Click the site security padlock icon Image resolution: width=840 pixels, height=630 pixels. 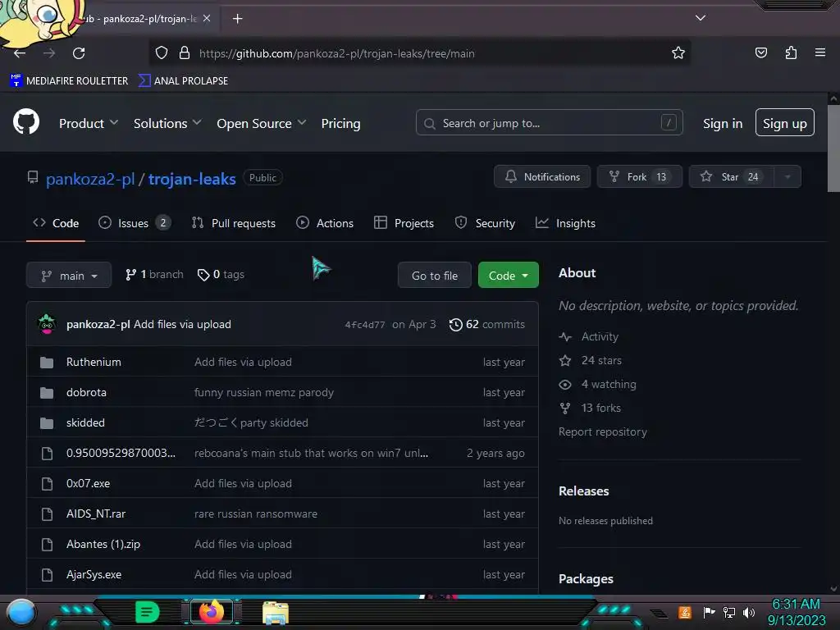(x=185, y=52)
